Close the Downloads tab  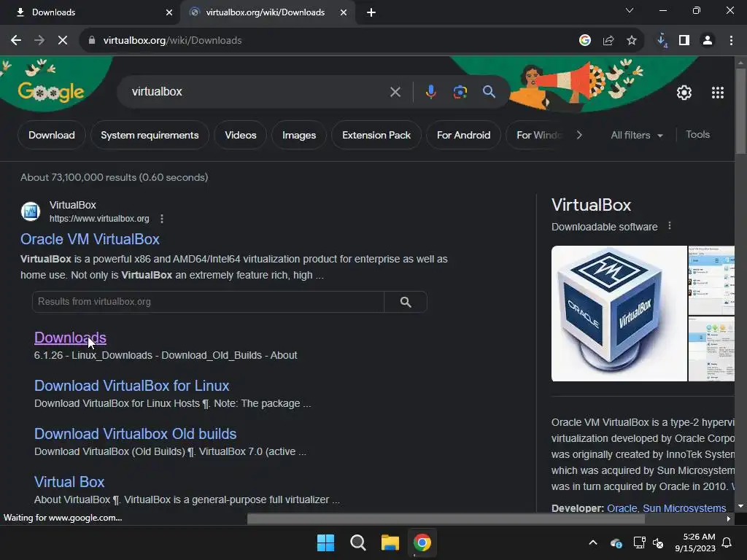click(x=169, y=12)
